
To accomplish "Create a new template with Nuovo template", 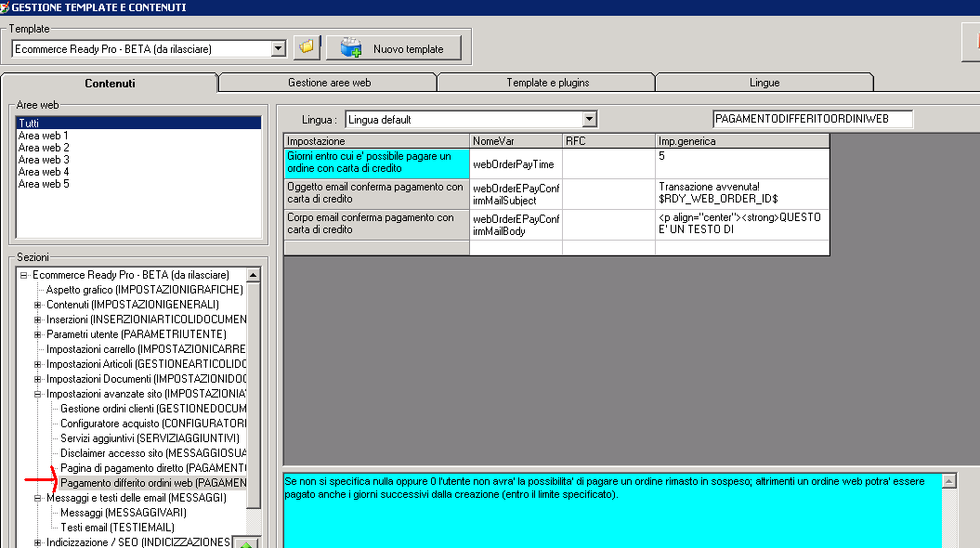I will (394, 48).
